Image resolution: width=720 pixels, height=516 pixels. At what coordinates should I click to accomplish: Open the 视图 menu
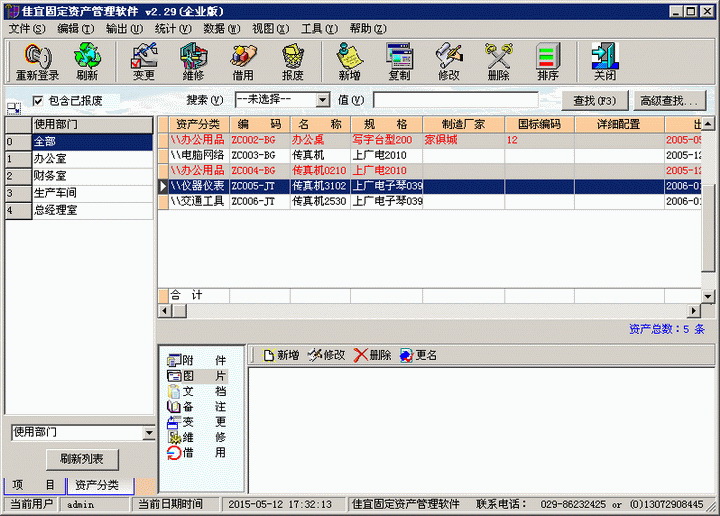pyautogui.click(x=270, y=28)
